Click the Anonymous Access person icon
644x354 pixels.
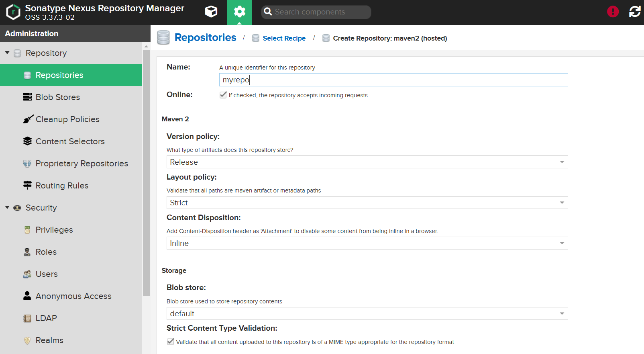(x=27, y=296)
